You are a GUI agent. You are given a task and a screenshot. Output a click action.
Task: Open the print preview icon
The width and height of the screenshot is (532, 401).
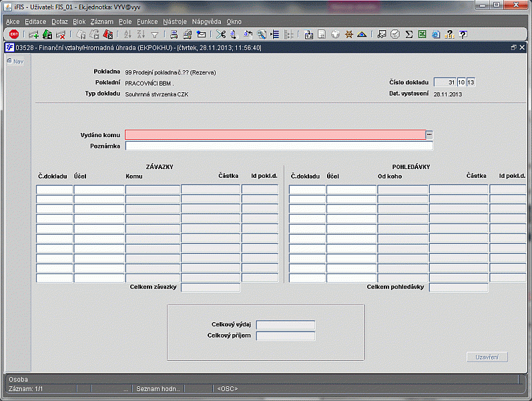[188, 34]
